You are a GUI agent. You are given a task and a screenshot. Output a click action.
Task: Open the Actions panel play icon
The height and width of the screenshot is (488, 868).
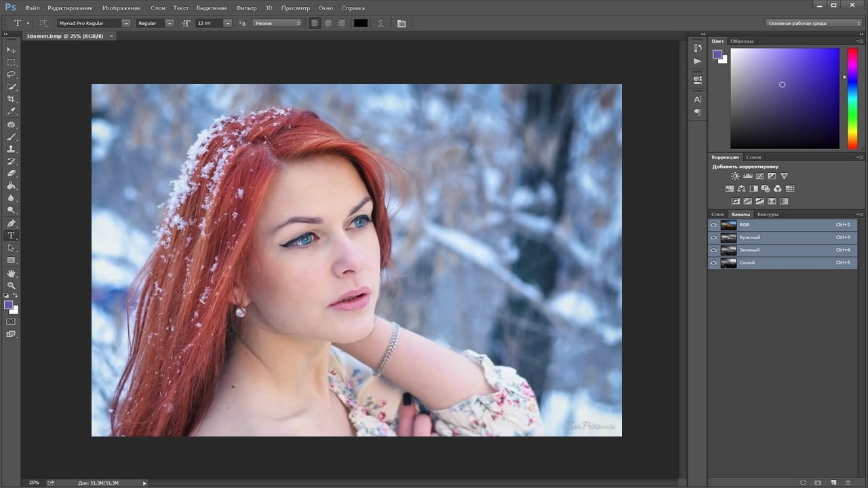tap(698, 61)
